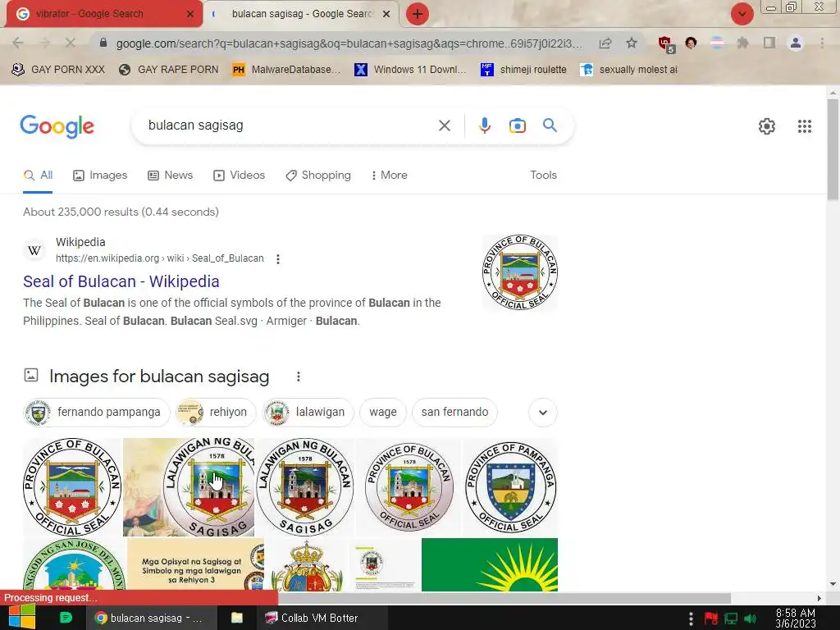Open the Google apps grid
The image size is (840, 630).
(804, 126)
